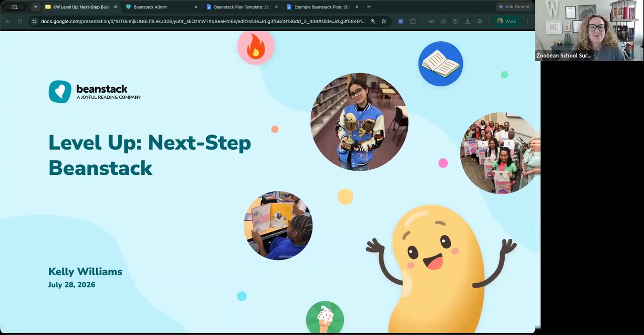Close the Beanstack Admin tab

pos(196,7)
